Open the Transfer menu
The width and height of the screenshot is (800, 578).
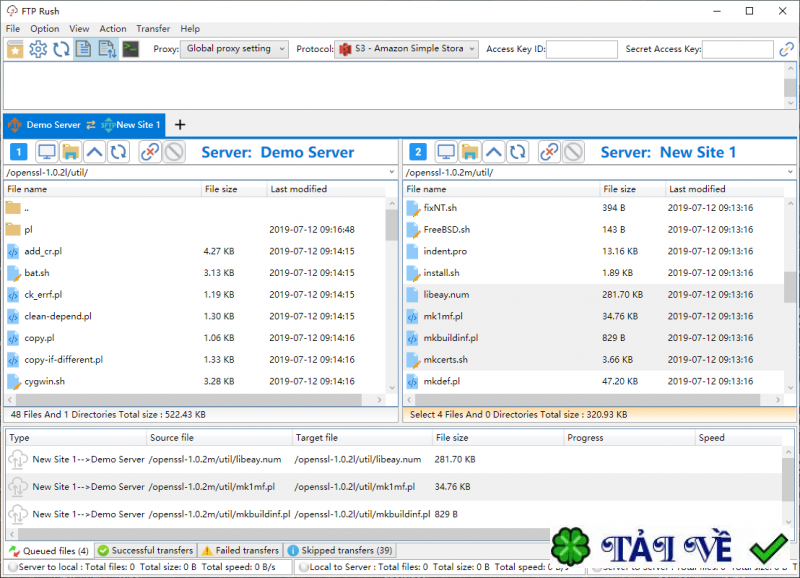tap(153, 29)
